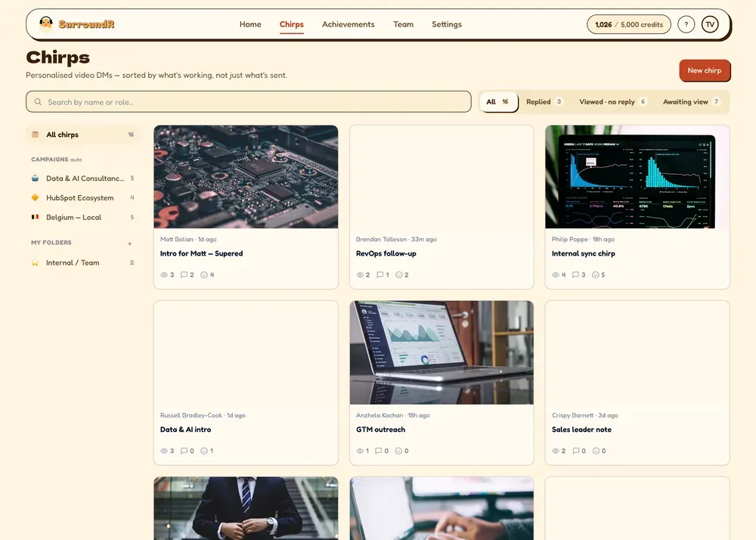The height and width of the screenshot is (540, 756).
Task: Open the help question mark icon
Action: click(x=686, y=24)
